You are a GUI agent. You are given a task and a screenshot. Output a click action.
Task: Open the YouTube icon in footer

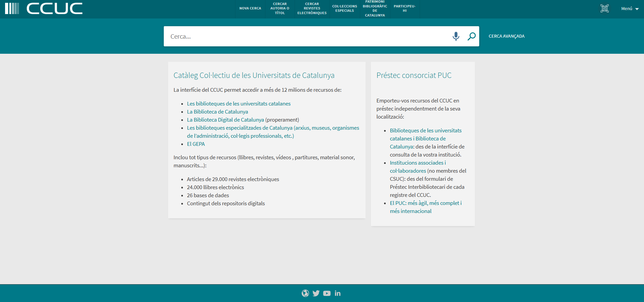point(327,293)
